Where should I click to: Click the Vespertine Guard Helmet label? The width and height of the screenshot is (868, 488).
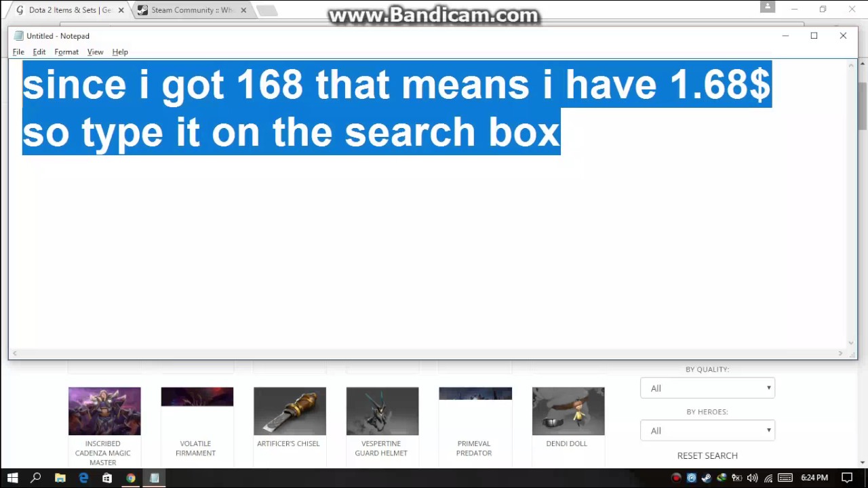381,448
